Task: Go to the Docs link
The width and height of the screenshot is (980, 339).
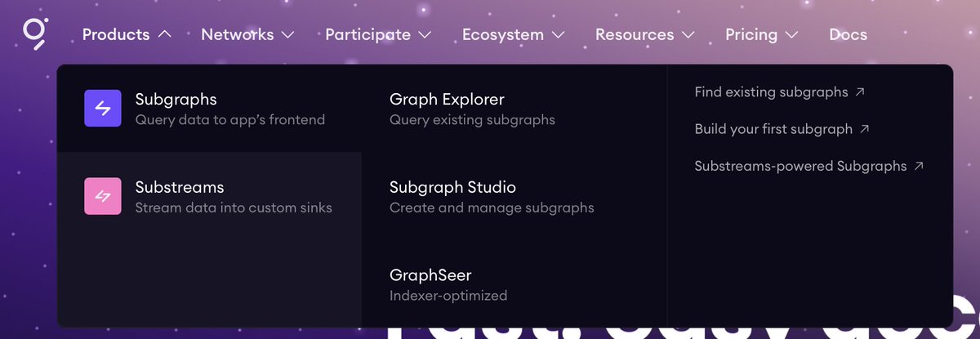Action: tap(848, 34)
